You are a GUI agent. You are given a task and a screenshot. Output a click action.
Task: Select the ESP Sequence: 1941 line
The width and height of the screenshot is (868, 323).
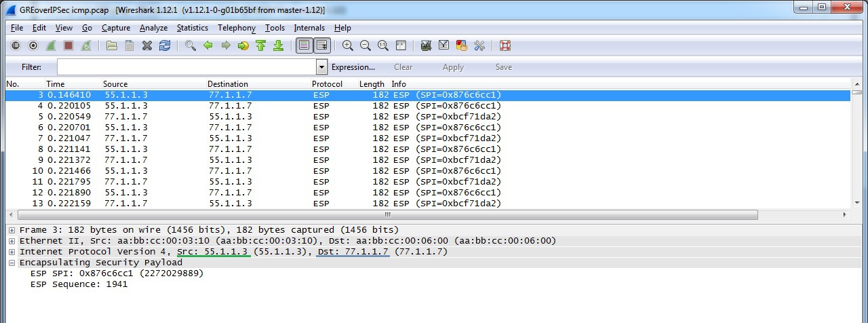[x=79, y=284]
